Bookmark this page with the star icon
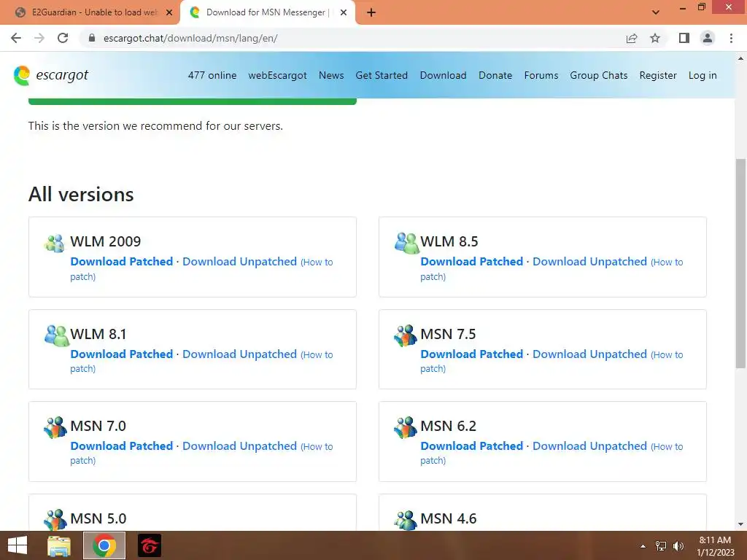This screenshot has height=560, width=747. (655, 38)
